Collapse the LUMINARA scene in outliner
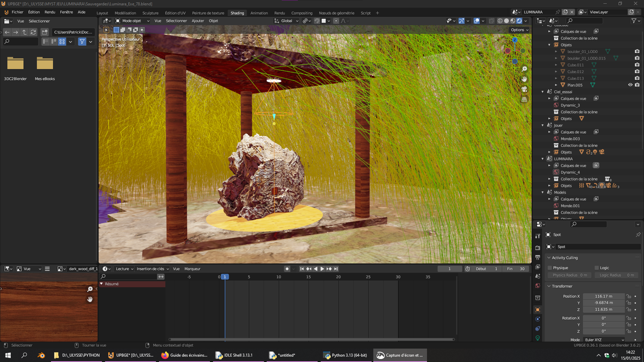Viewport: 644px width, 362px height. pos(543,159)
